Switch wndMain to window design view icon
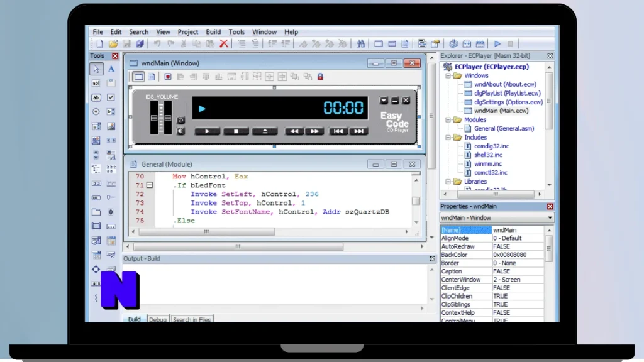The image size is (644, 362). pyautogui.click(x=138, y=77)
